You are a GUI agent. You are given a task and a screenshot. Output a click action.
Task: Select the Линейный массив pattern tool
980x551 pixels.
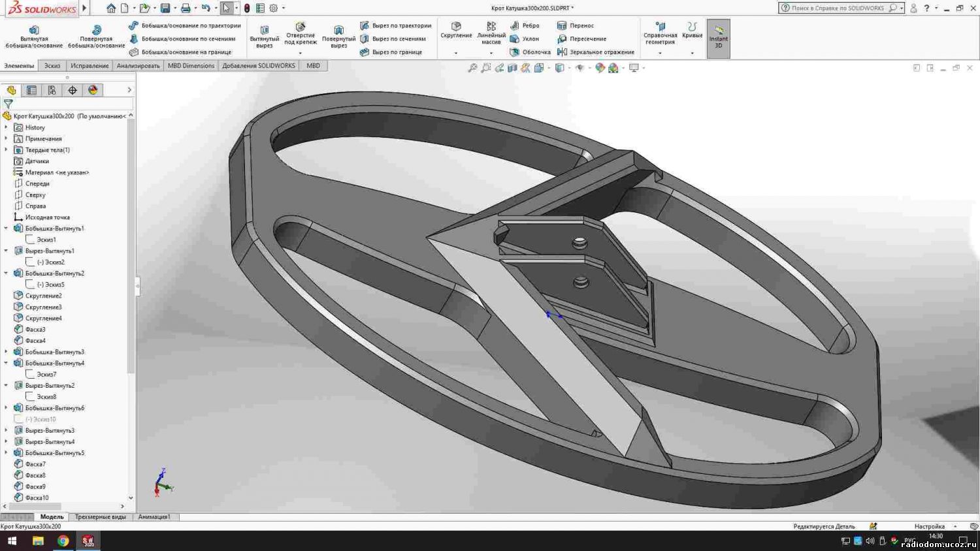491,33
